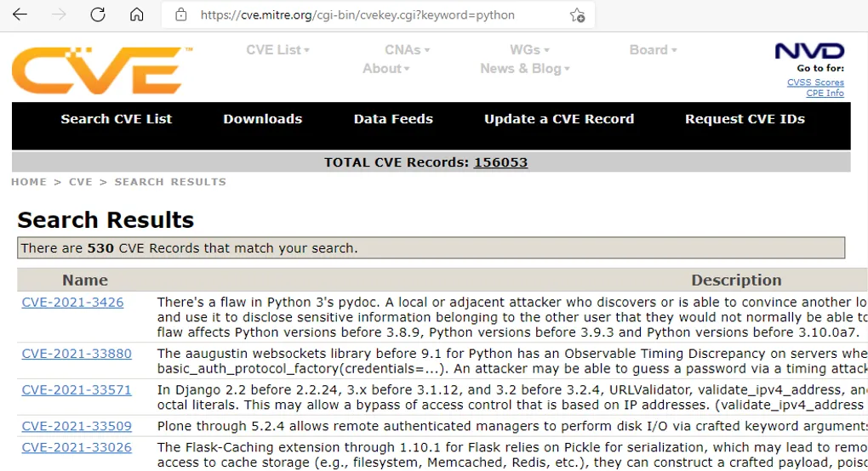Open the News & Blog dropdown
The height and width of the screenshot is (471, 868).
tap(524, 69)
